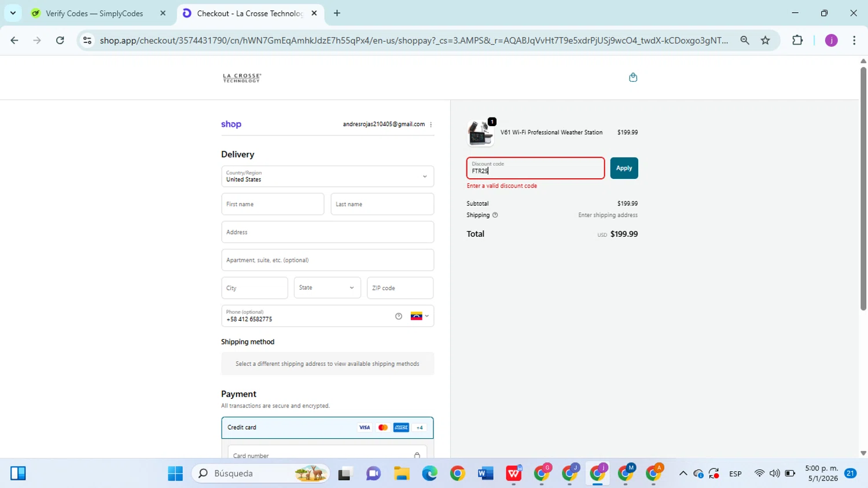Click the City field
Image resolution: width=868 pixels, height=488 pixels.
coord(255,288)
